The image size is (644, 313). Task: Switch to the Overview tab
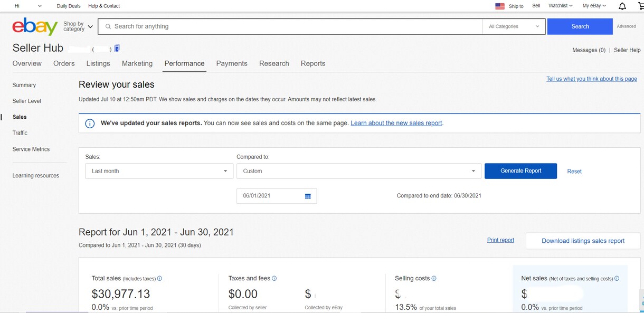click(x=27, y=63)
